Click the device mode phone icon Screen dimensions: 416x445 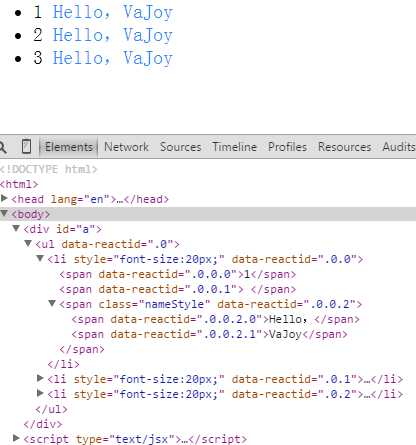click(26, 146)
